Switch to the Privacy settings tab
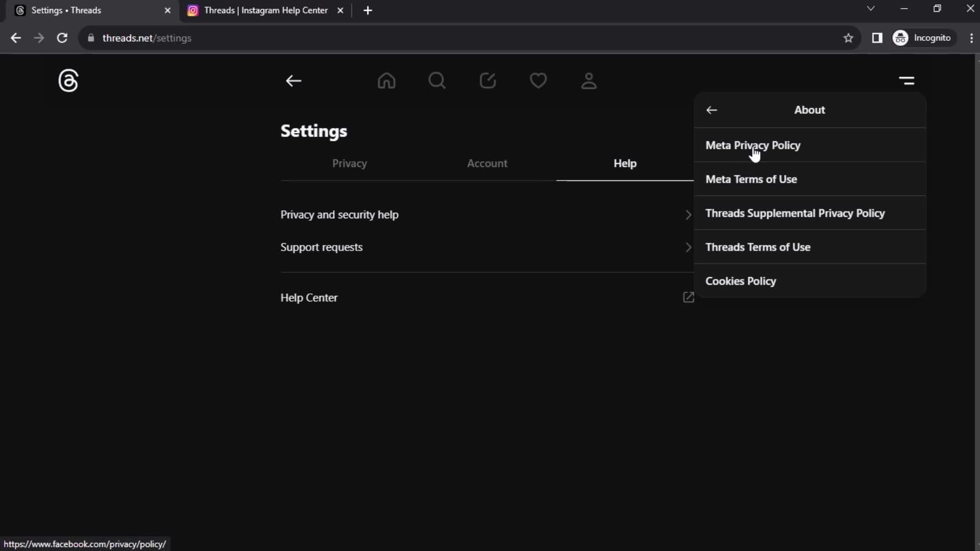This screenshot has height=551, width=980. 350,163
